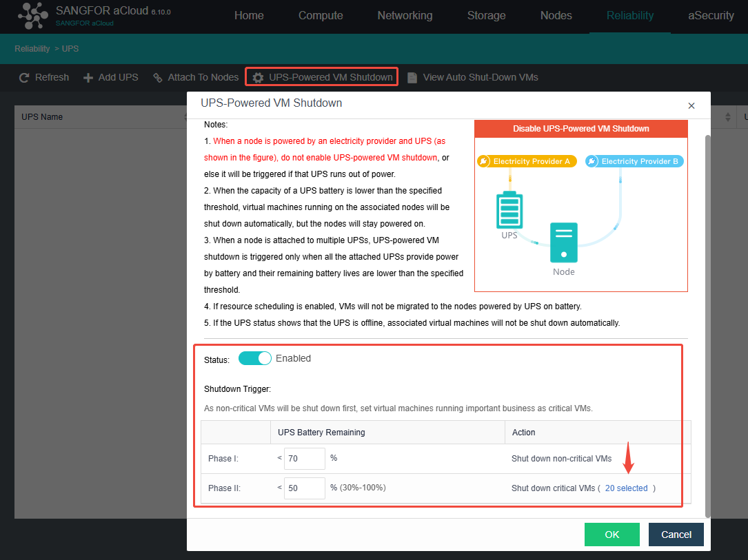Go to the Networking tab
Viewport: 748px width, 560px height.
[405, 16]
